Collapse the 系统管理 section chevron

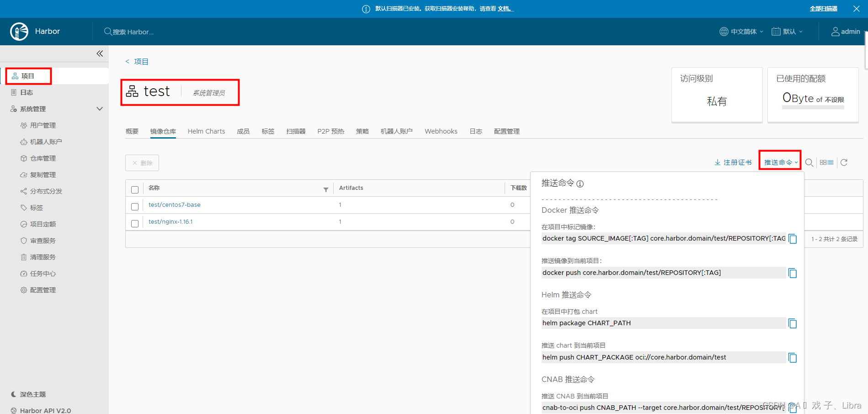(100, 109)
